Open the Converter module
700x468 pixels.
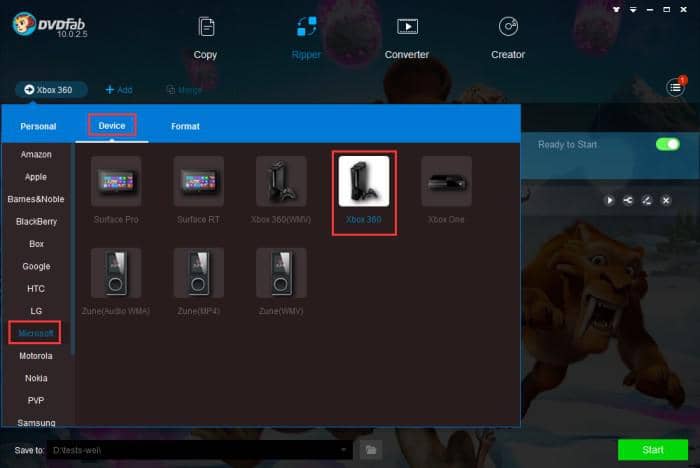[x=407, y=38]
